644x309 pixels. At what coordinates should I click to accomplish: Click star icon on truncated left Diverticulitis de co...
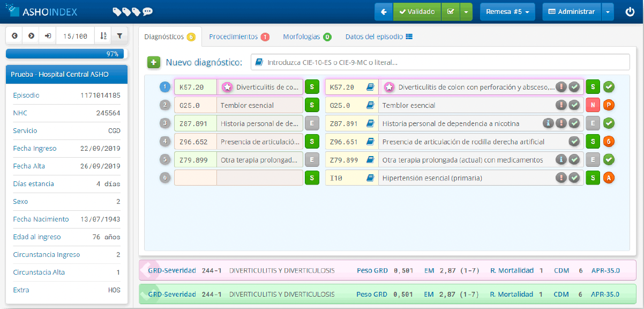[x=227, y=87]
